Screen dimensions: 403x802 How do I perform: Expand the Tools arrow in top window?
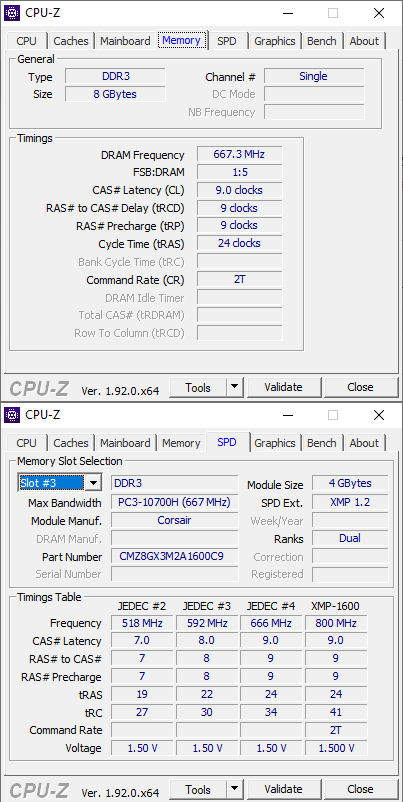pos(234,387)
